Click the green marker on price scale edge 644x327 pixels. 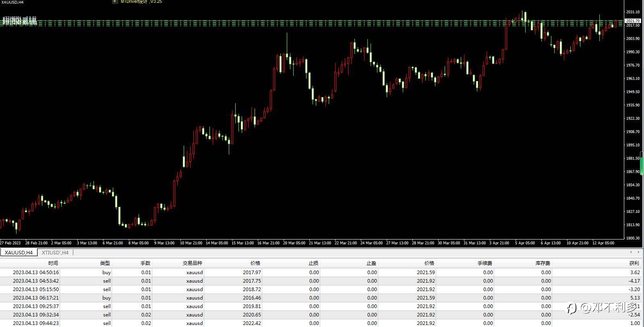coord(642,163)
